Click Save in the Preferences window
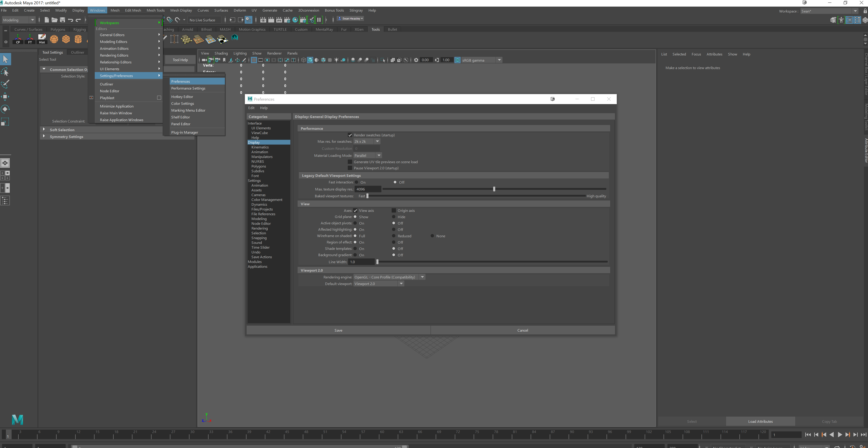This screenshot has height=448, width=868. tap(338, 330)
